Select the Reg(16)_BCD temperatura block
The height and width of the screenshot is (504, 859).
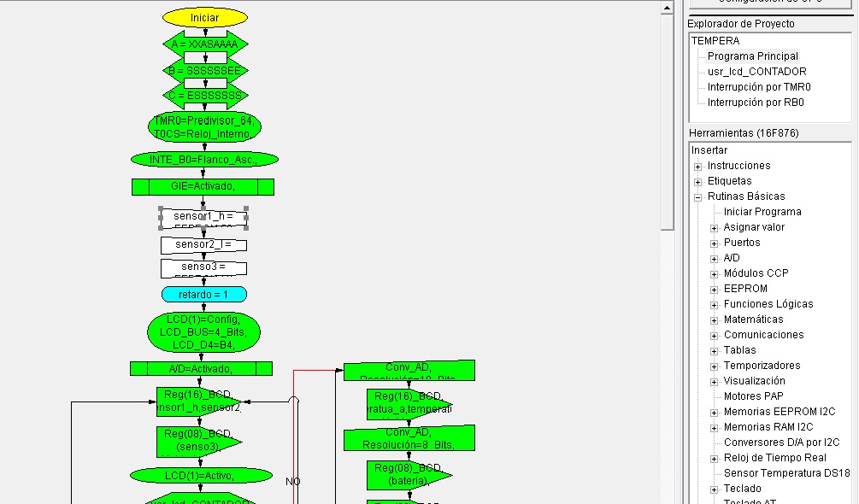409,404
